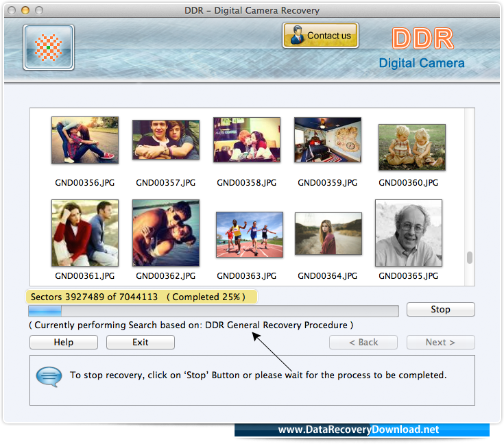Viewport: 504px width, 444px height.
Task: Select thumbnail of GND00357.JPG two boys
Action: point(166,140)
